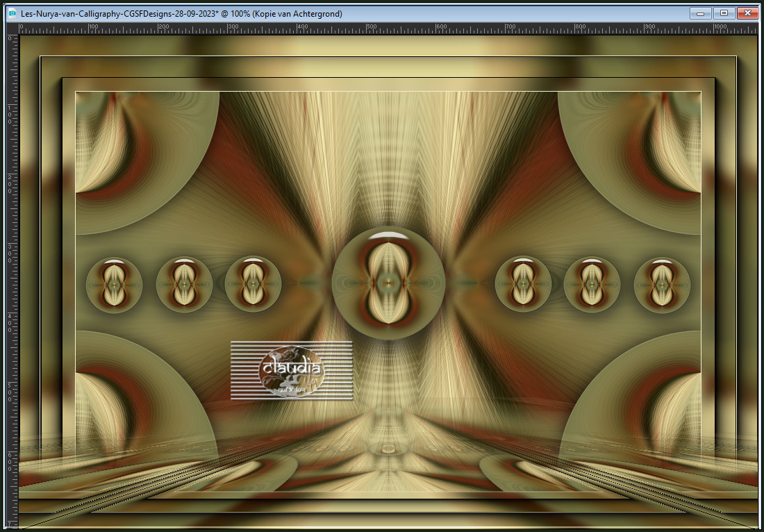Click the PaintShop Pro document icon in title bar

[13, 14]
